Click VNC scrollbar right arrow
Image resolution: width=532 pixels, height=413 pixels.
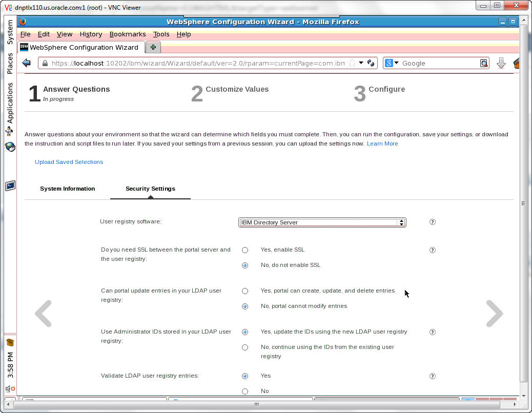pos(515,404)
